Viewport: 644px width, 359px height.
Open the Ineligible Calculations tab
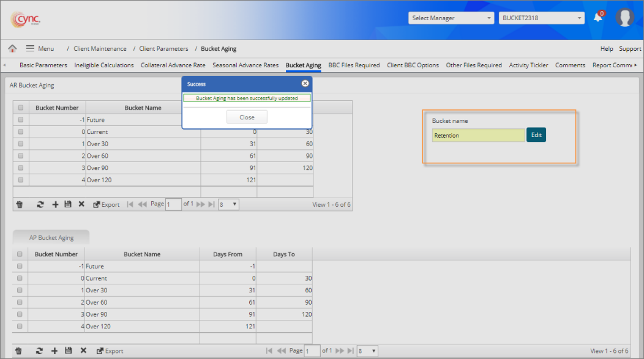(x=104, y=65)
